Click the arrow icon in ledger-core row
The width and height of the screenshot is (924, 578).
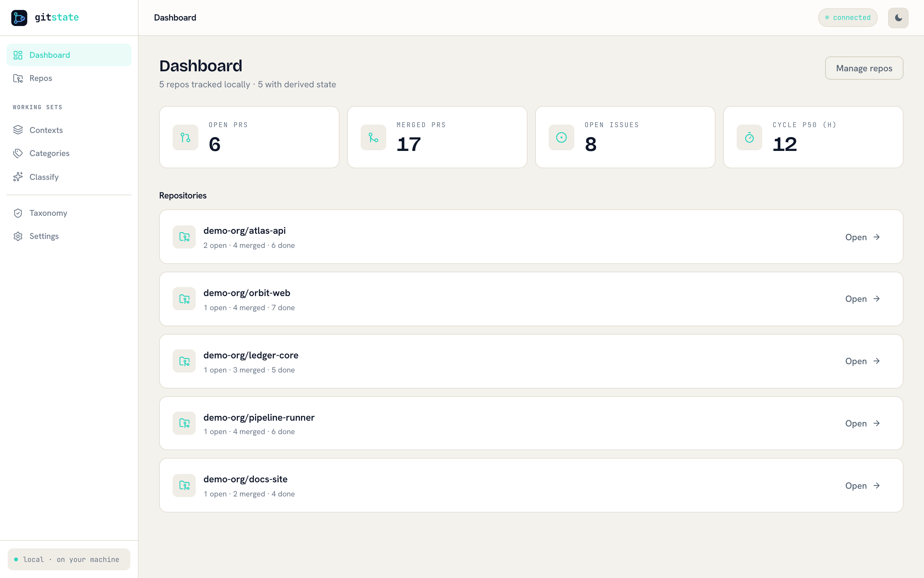[x=877, y=361]
